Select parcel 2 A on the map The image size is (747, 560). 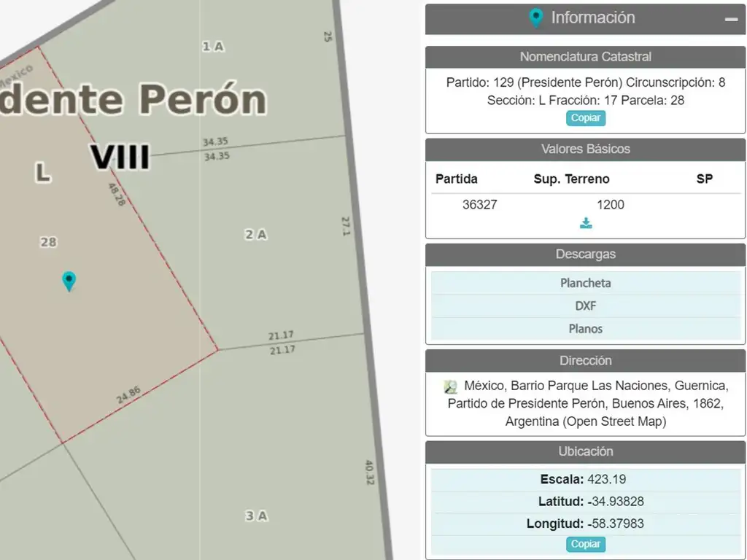tap(255, 234)
